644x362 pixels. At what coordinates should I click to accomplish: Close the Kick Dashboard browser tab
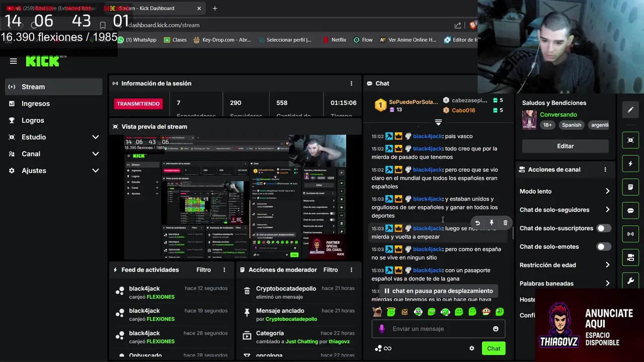tap(199, 8)
